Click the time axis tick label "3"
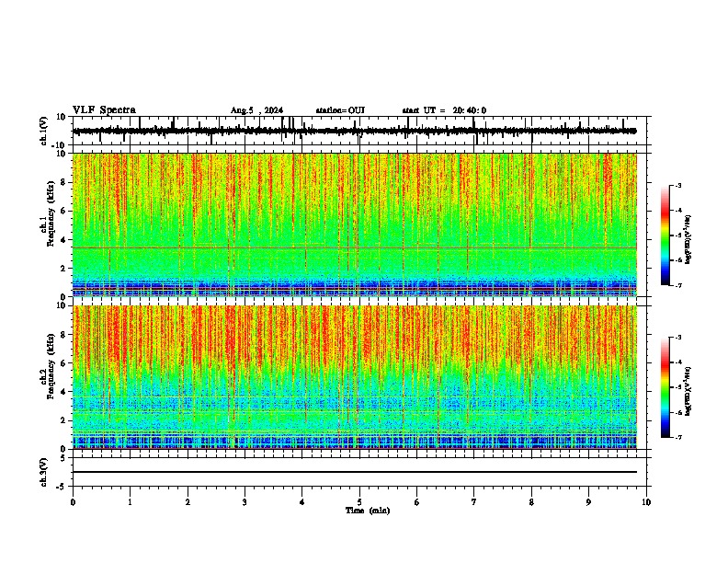This screenshot has height=563, width=728. [245, 502]
